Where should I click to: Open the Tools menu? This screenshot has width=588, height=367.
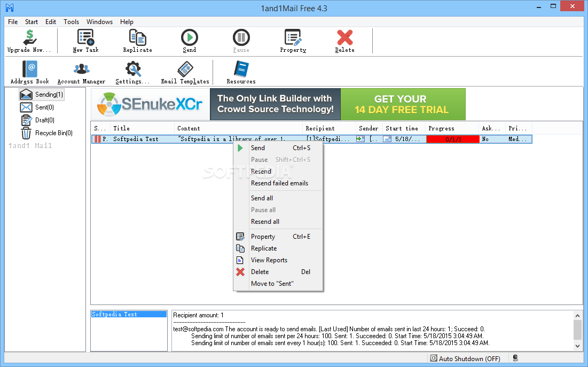(71, 22)
